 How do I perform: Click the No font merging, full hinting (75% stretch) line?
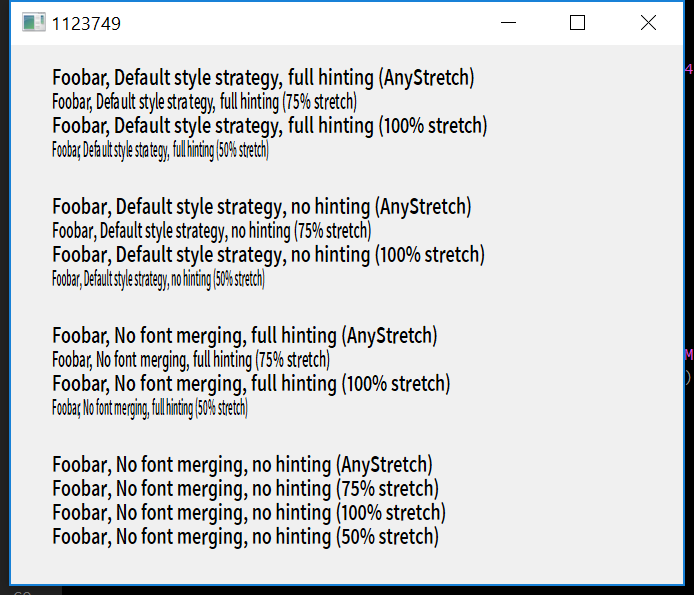click(191, 360)
